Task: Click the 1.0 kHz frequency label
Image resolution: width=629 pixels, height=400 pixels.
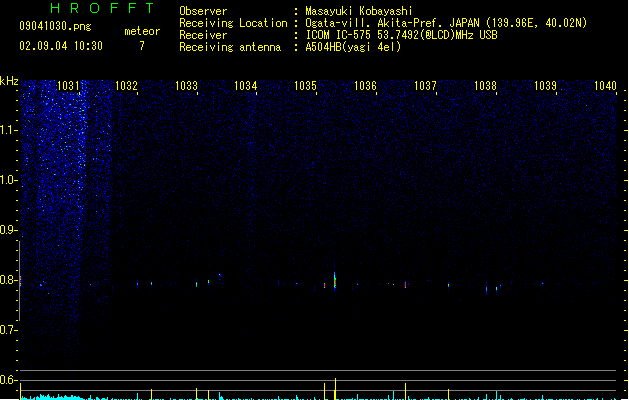Action: click(8, 180)
